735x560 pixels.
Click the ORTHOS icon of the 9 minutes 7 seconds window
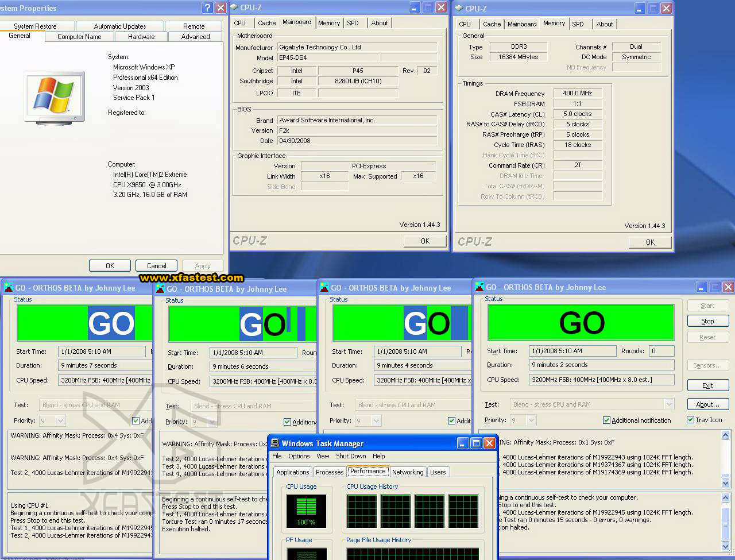pos(9,288)
